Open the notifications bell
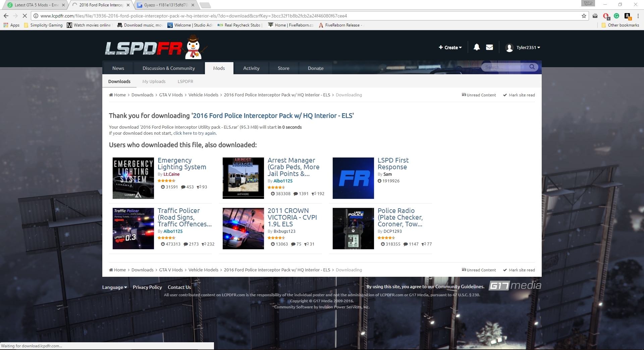 [477, 47]
